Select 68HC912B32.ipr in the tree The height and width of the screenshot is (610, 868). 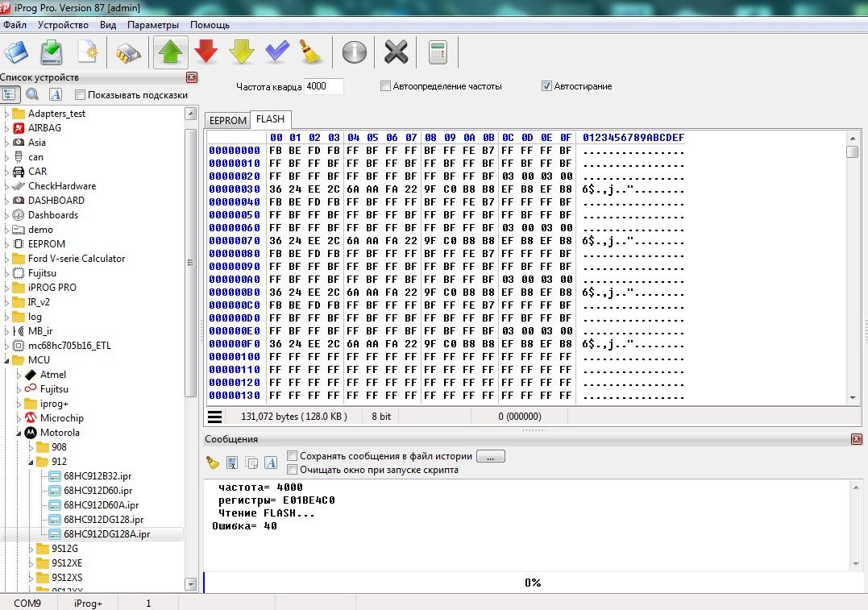coord(98,476)
